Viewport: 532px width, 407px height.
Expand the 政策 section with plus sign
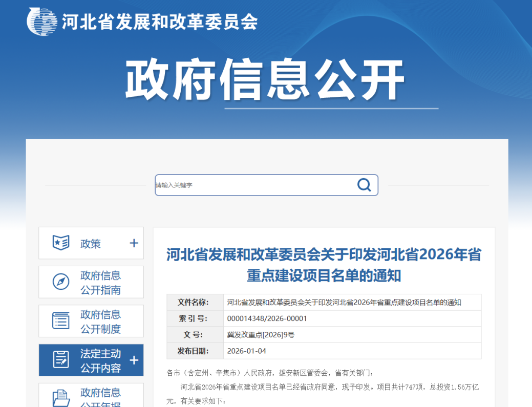point(134,243)
